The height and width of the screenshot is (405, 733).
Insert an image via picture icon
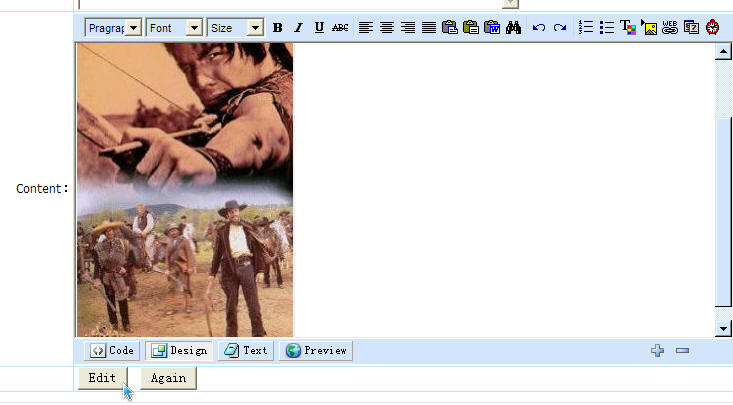(x=649, y=27)
